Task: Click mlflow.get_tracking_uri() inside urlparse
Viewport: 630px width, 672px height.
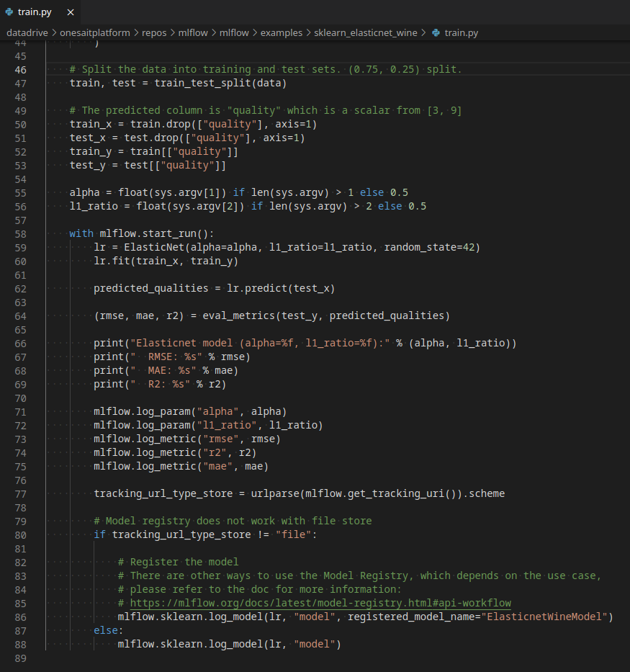Action: pyautogui.click(x=380, y=493)
